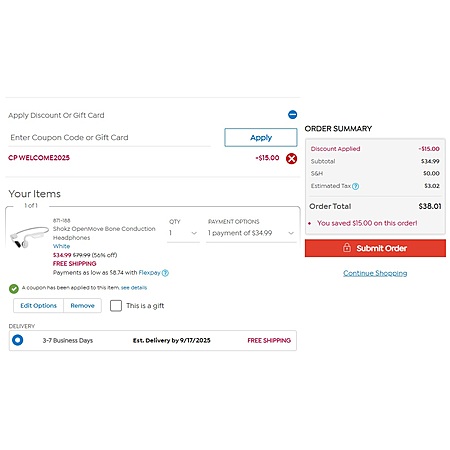Click the lock icon on Submit Order
The height and width of the screenshot is (450, 450).
point(347,248)
